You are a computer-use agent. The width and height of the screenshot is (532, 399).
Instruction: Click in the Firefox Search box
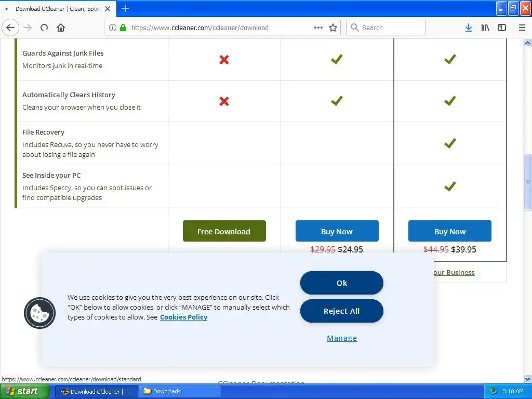[386, 28]
